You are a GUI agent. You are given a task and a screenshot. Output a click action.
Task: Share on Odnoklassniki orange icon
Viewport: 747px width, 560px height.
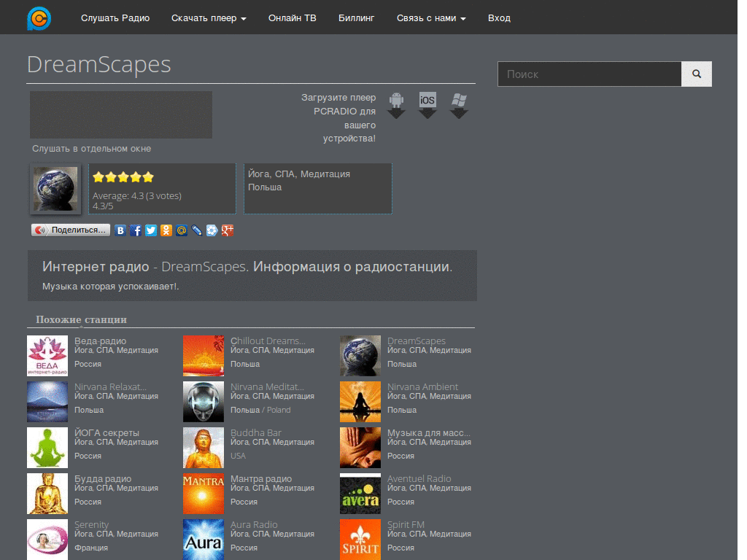[166, 230]
